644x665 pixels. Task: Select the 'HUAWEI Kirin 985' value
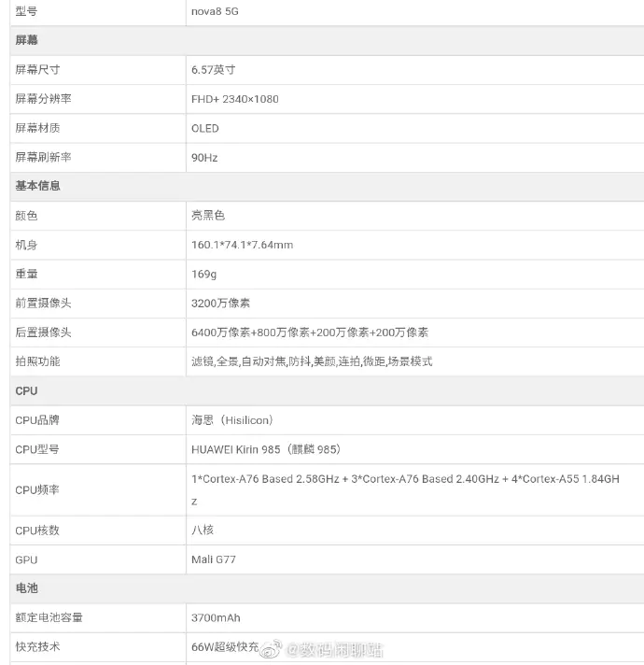235,449
